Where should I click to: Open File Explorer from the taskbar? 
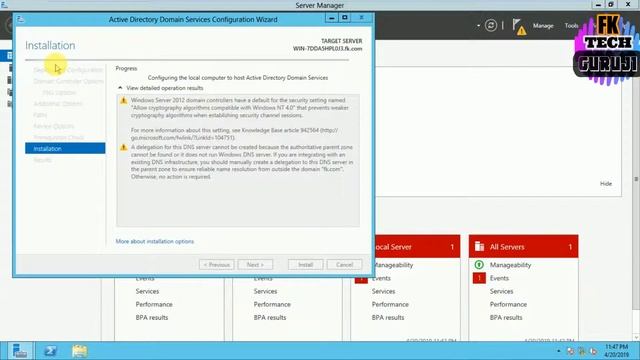pos(80,351)
